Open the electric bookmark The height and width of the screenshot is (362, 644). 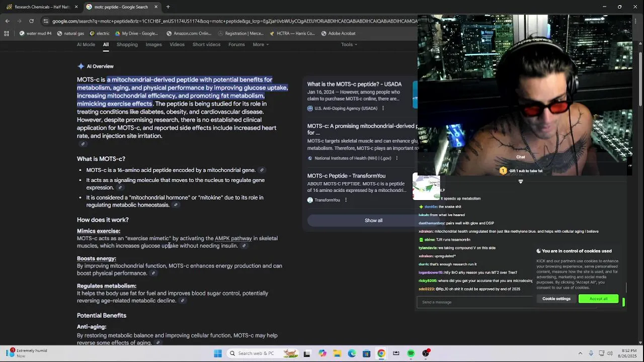coord(99,34)
